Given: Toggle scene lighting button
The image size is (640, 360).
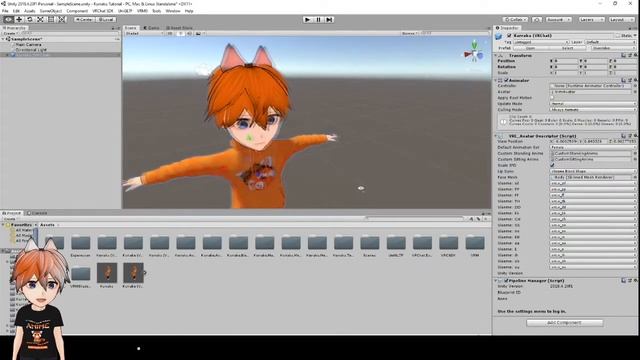Looking at the screenshot, I should pos(180,33).
